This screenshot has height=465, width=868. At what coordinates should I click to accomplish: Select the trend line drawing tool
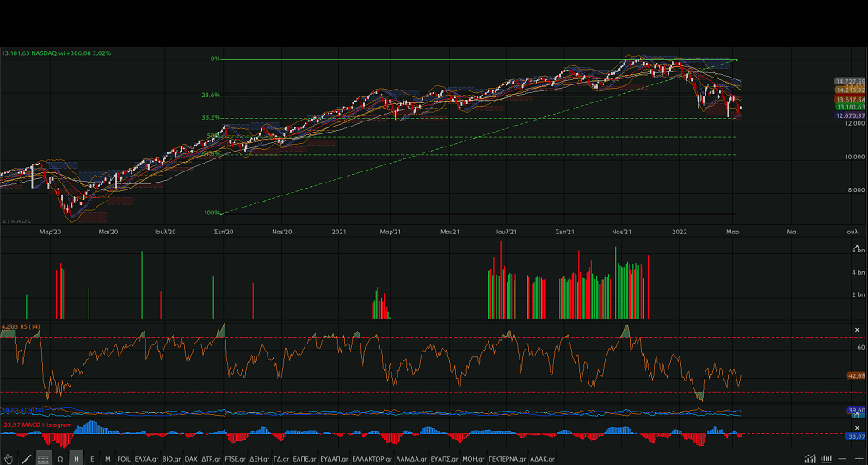point(27,459)
